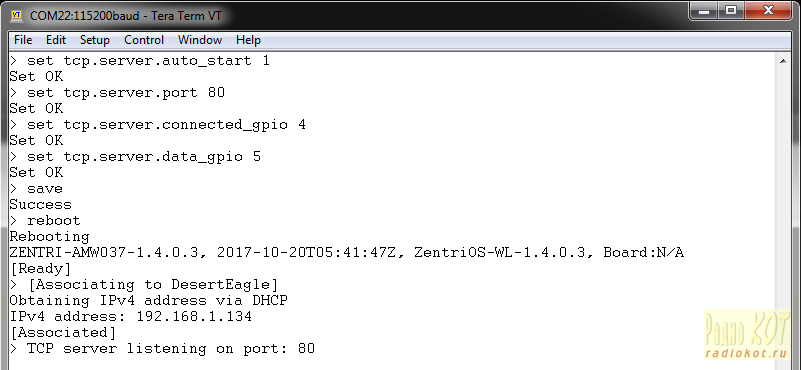Maximize the Tera Term window
This screenshot has height=370, width=801.
pos(732,10)
